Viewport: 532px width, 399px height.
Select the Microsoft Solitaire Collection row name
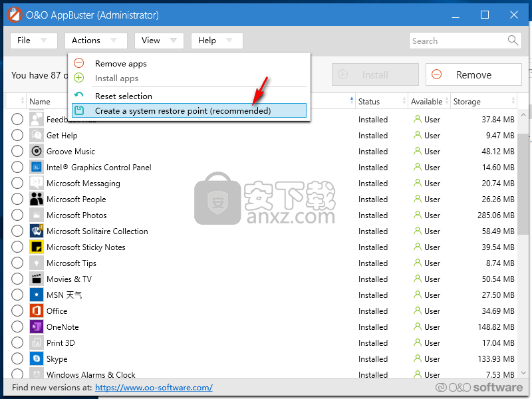pyautogui.click(x=97, y=231)
